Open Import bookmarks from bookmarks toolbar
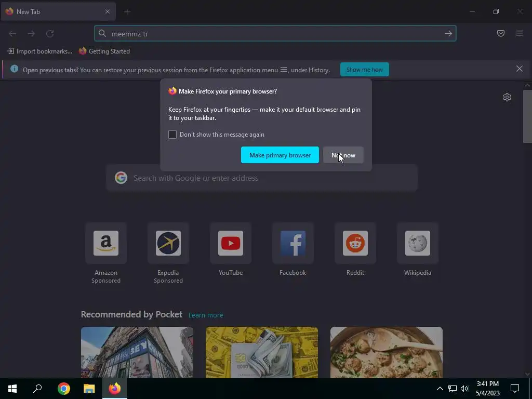Screen dimensions: 532x399 pyautogui.click(x=39, y=51)
